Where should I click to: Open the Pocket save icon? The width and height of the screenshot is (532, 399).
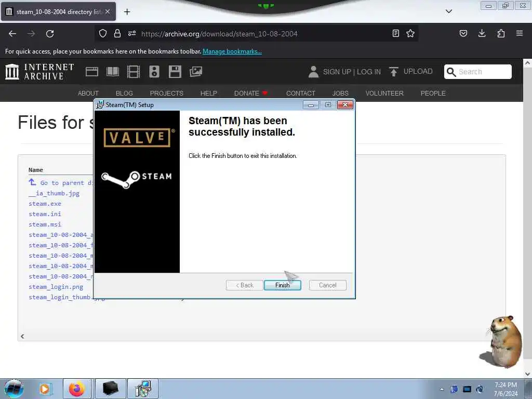tap(463, 33)
